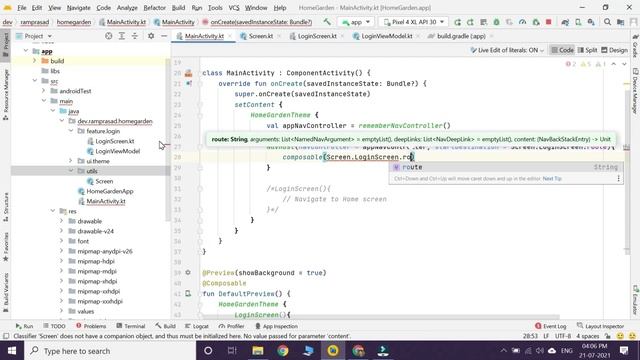Go to next highlighted error arrow

tap(624, 64)
